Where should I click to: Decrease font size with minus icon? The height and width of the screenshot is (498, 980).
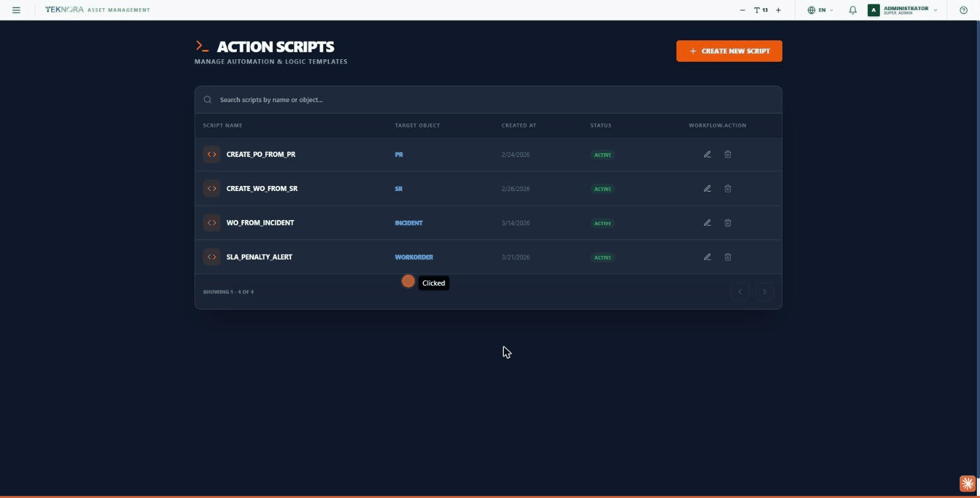click(x=743, y=10)
